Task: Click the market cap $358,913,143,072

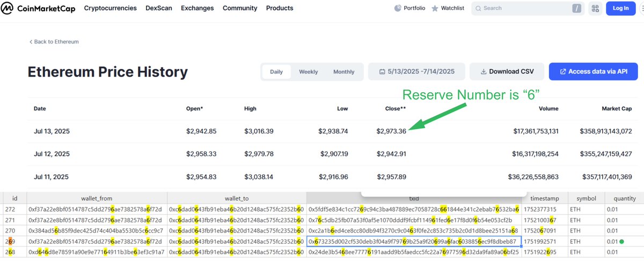Action: [x=605, y=131]
